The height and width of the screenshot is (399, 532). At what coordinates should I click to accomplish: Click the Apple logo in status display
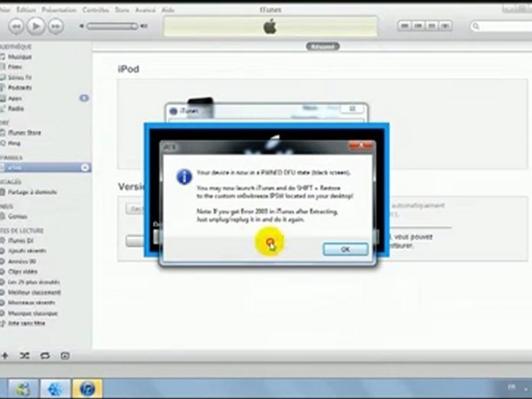[x=270, y=26]
